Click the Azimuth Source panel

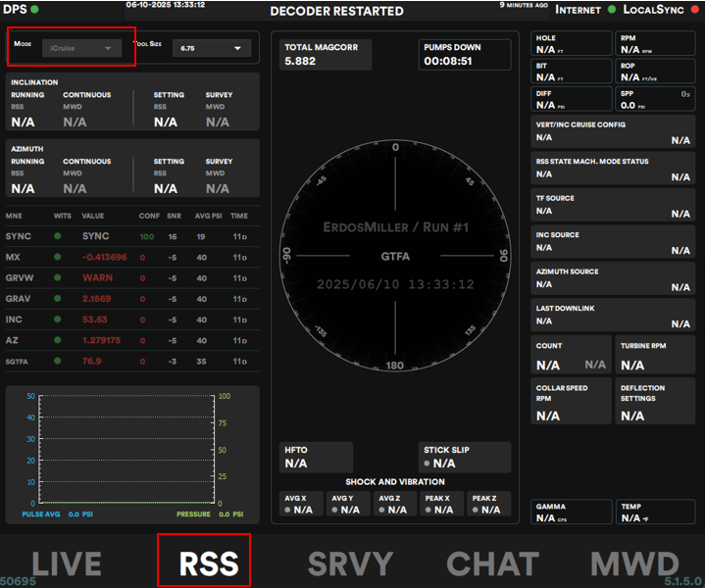(x=613, y=278)
